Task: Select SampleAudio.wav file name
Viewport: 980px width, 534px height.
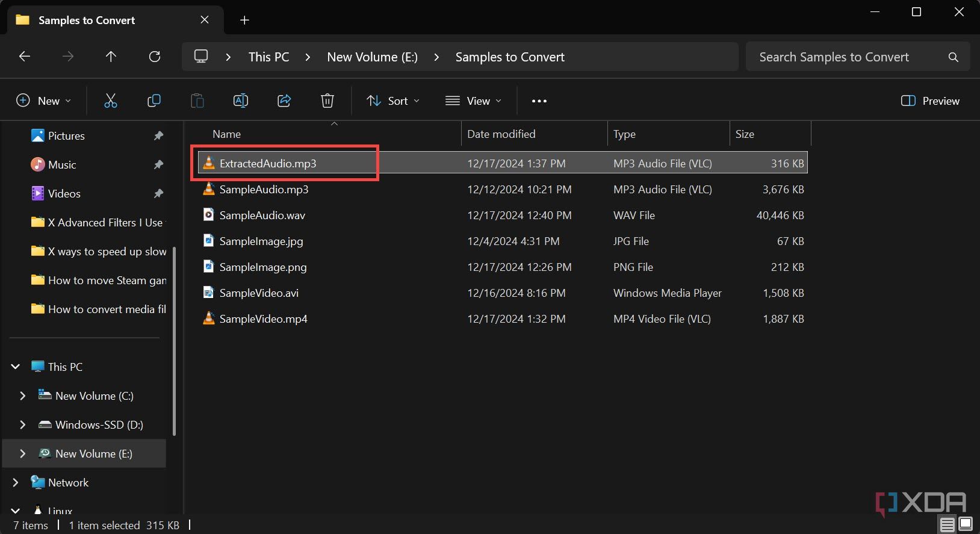Action: [x=262, y=215]
